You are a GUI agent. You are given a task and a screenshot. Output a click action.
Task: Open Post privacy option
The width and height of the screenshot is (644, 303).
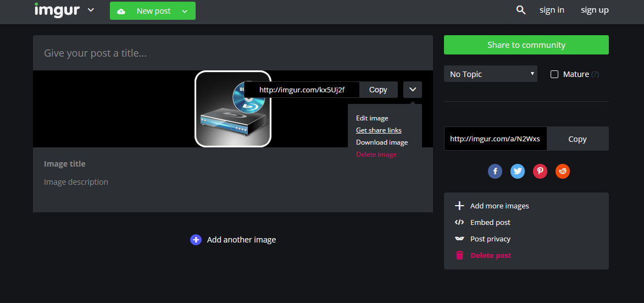tap(490, 239)
